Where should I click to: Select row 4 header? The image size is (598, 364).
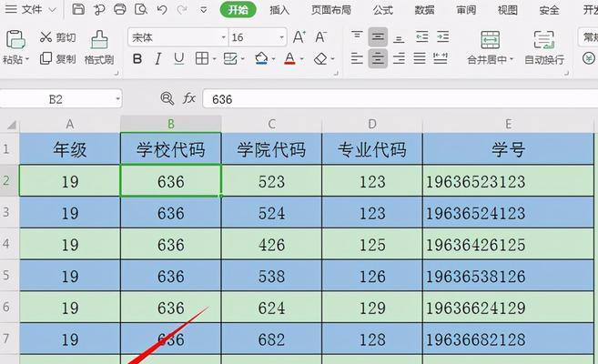click(7, 244)
